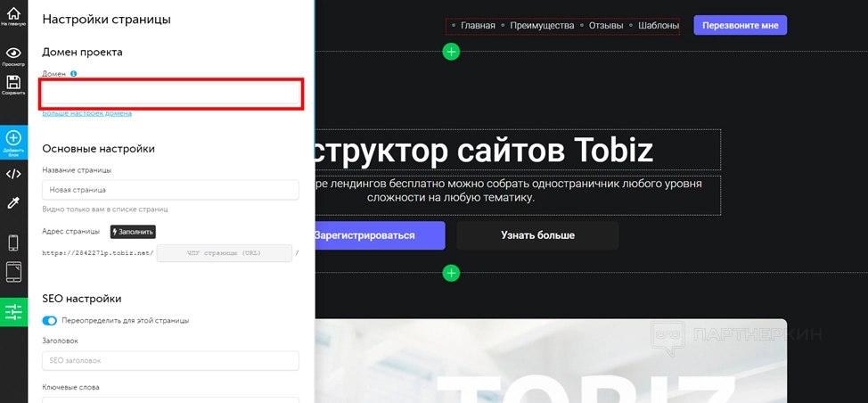The height and width of the screenshot is (403, 868).
Task: Click the Зарегистрироваться button
Action: pyautogui.click(x=380, y=235)
